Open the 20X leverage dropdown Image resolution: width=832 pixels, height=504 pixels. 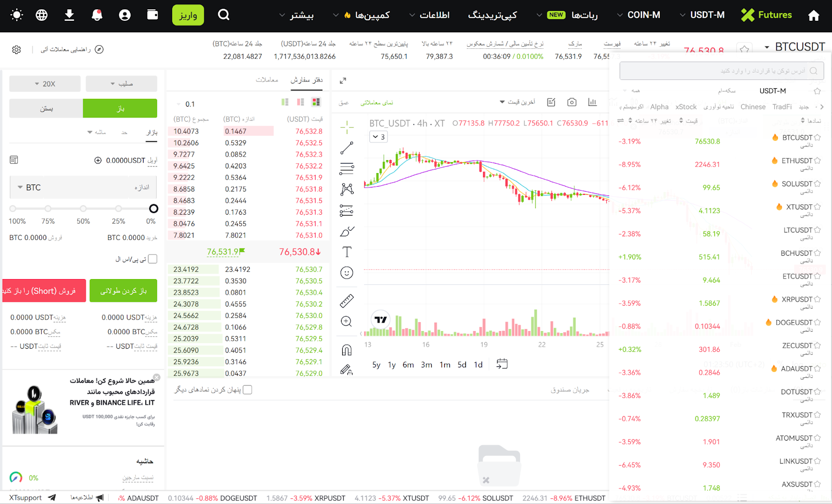45,84
